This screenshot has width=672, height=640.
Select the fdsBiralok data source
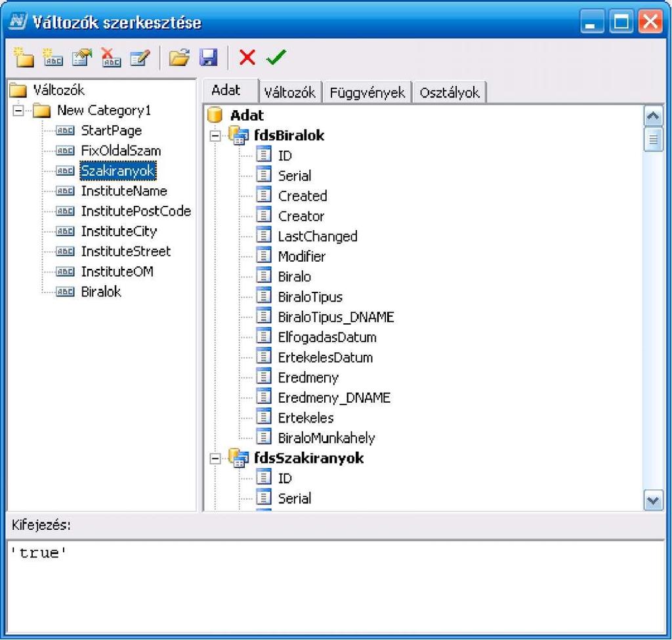(x=289, y=135)
